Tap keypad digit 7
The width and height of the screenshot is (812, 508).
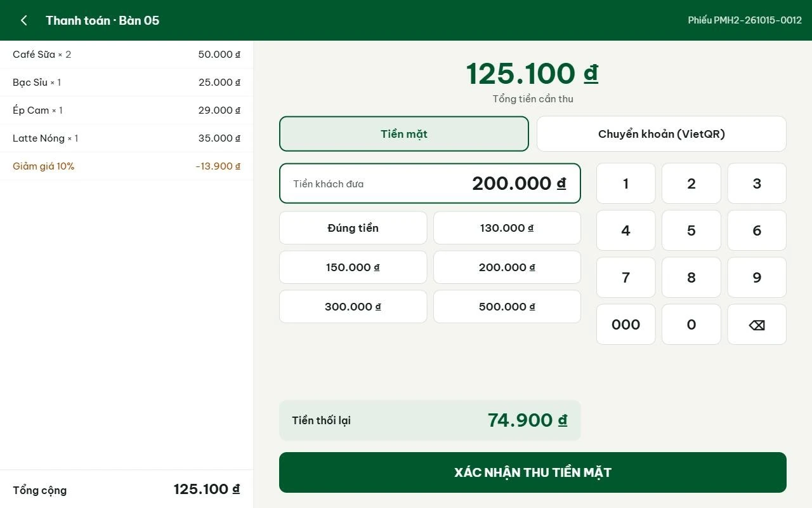pyautogui.click(x=625, y=277)
